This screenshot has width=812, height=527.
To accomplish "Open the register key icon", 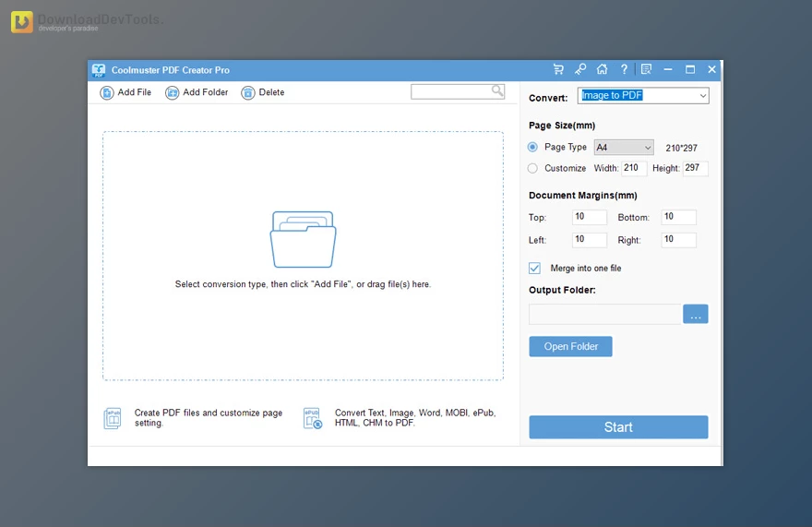I will (x=580, y=69).
